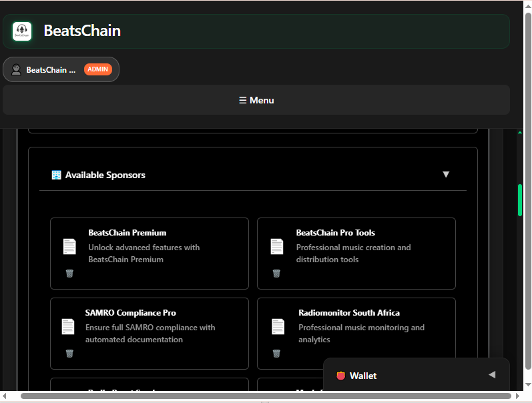Click the Wallet shield icon
Viewport: 532px width, 403px height.
coord(340,376)
